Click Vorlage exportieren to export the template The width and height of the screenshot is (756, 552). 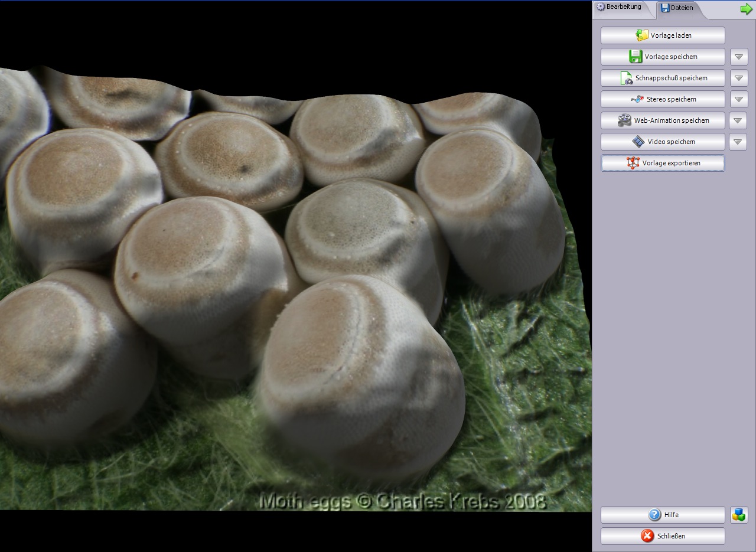[663, 162]
